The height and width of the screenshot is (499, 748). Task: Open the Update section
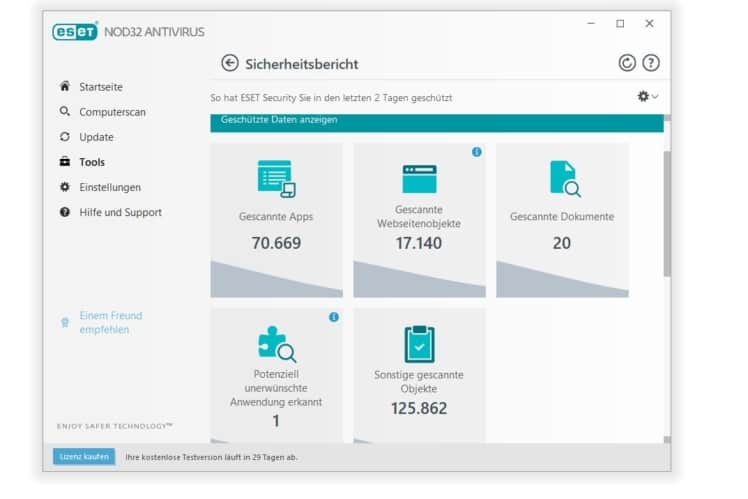point(96,137)
